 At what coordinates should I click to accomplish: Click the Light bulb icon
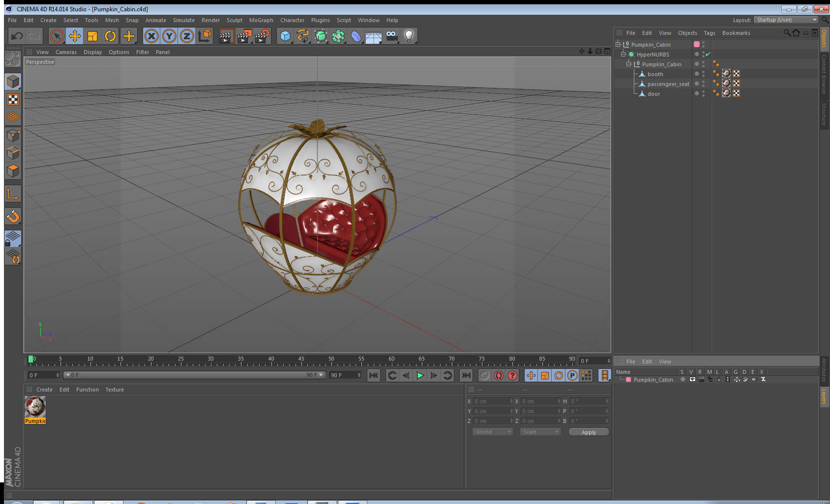(409, 36)
